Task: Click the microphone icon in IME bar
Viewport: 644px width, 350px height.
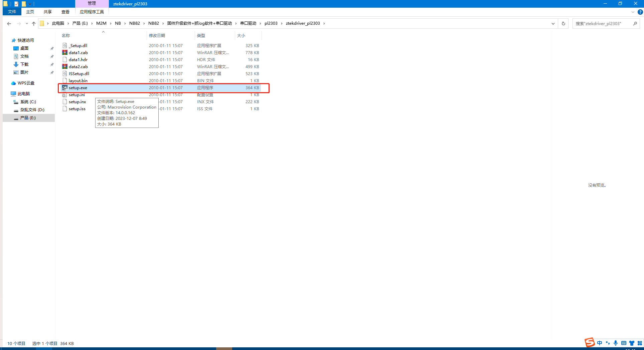Action: (616, 343)
